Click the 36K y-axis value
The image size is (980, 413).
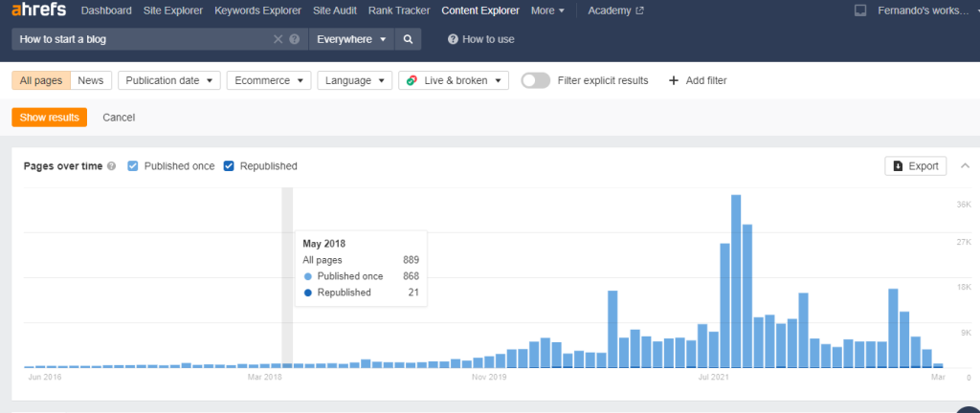(965, 205)
